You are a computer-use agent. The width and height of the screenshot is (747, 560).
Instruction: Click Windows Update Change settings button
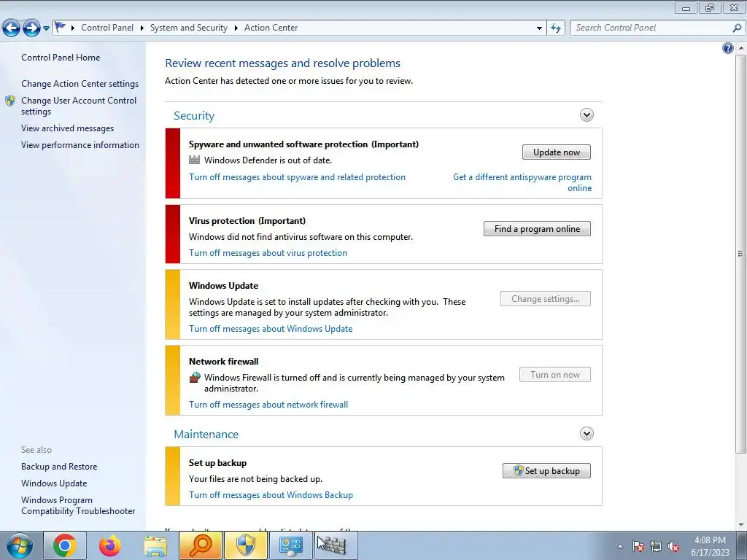pyautogui.click(x=545, y=298)
